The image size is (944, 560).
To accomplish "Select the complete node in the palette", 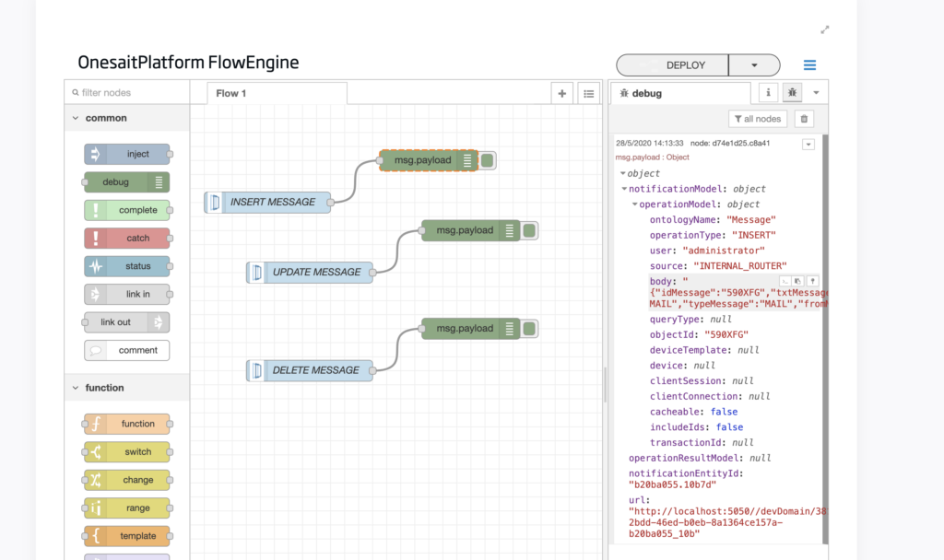I will tap(127, 210).
